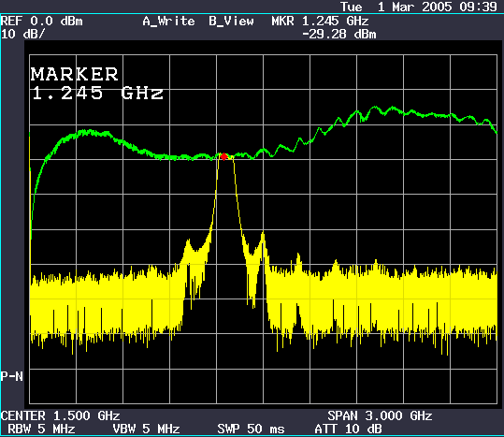The height and width of the screenshot is (437, 504).
Task: Click the -29.28 dBm marker level
Action: coord(339,34)
